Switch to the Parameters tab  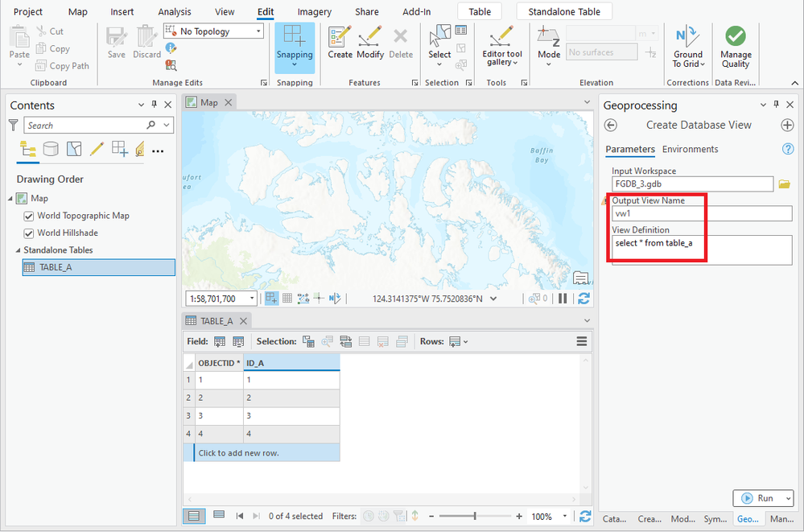tap(630, 149)
